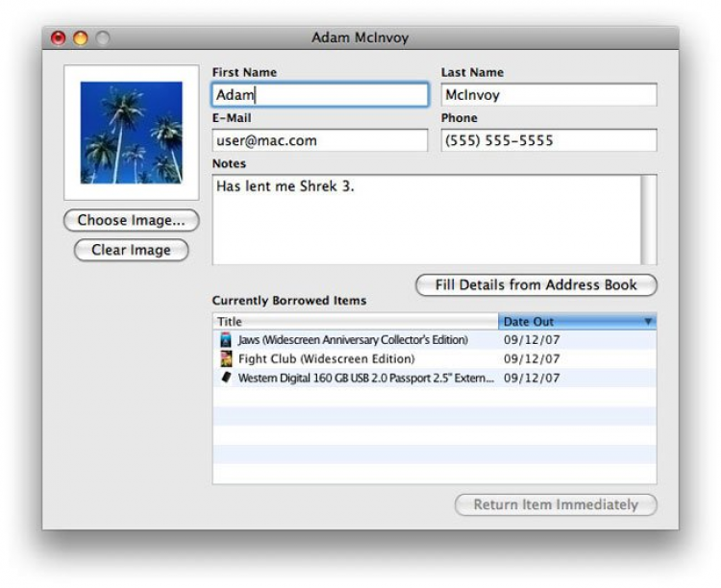Click the palm trees contact photo
The width and height of the screenshot is (721, 588).
(132, 133)
